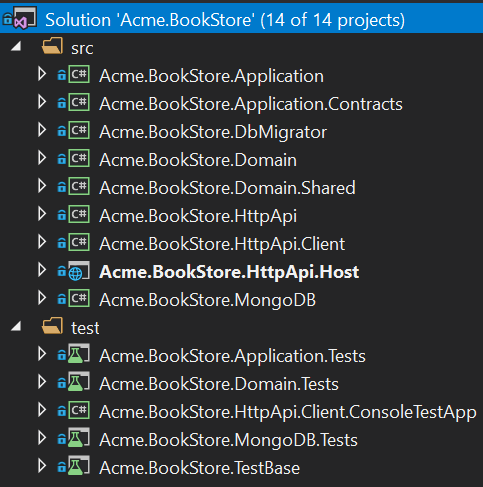Select the Acme.BookStore.MongoDB project name
This screenshot has width=483, height=487.
point(207,301)
